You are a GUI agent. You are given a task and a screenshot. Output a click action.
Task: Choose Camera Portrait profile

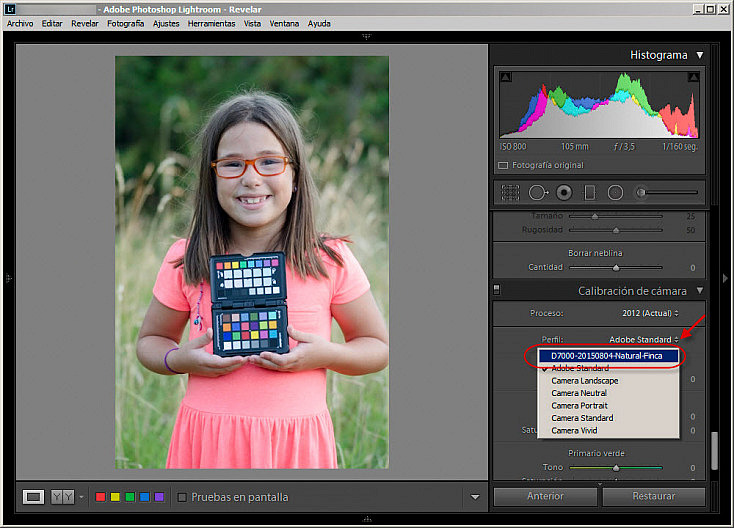608,405
